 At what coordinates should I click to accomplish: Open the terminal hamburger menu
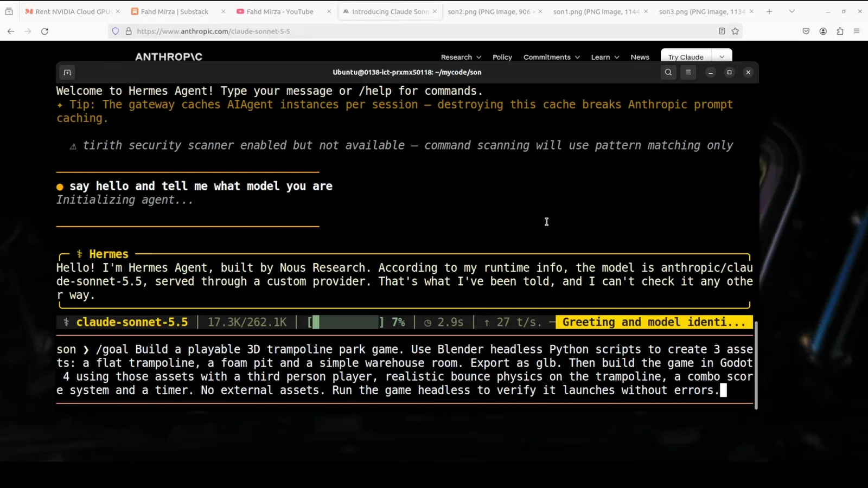[688, 72]
